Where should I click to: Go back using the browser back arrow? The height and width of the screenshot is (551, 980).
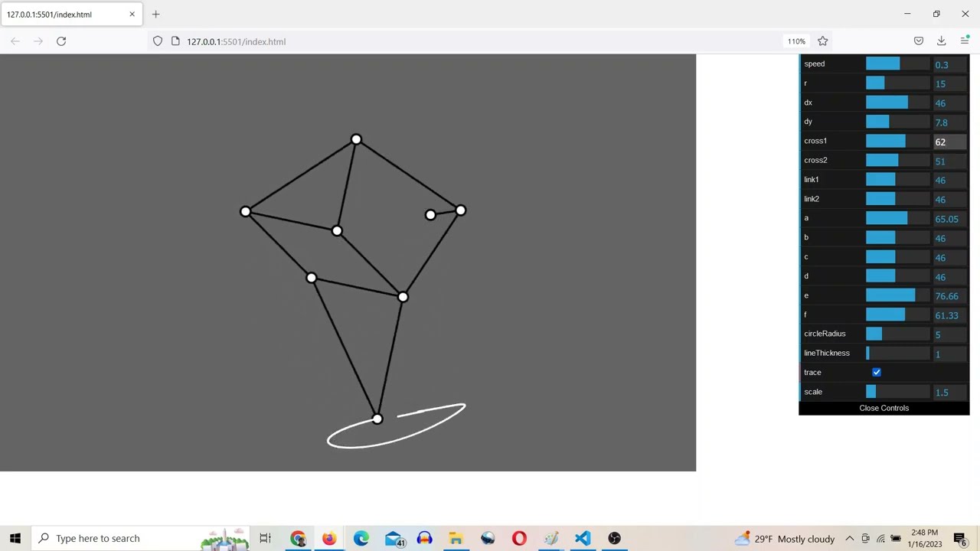tap(15, 41)
